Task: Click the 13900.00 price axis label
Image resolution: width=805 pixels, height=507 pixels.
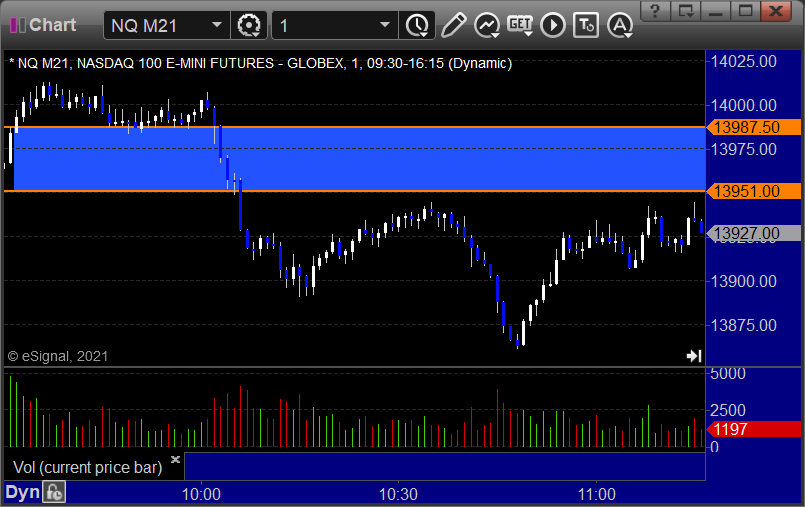Action: pyautogui.click(x=743, y=281)
